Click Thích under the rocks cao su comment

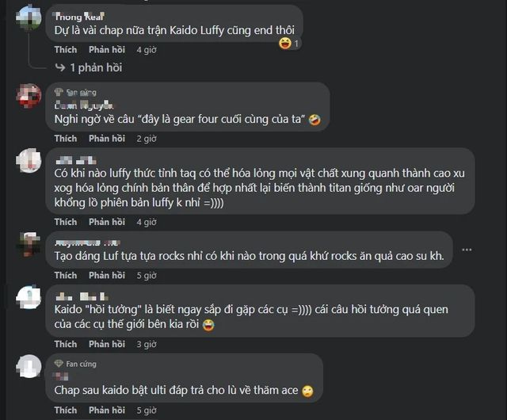pos(66,275)
